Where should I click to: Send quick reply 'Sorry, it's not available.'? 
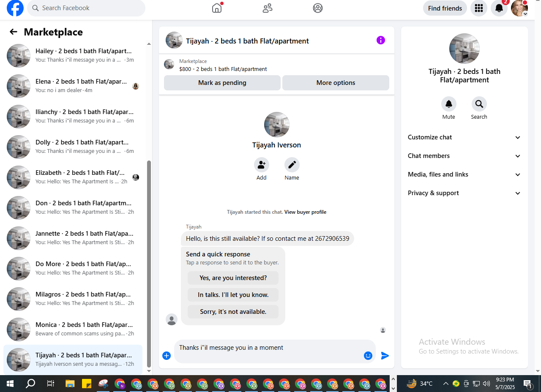pyautogui.click(x=233, y=312)
